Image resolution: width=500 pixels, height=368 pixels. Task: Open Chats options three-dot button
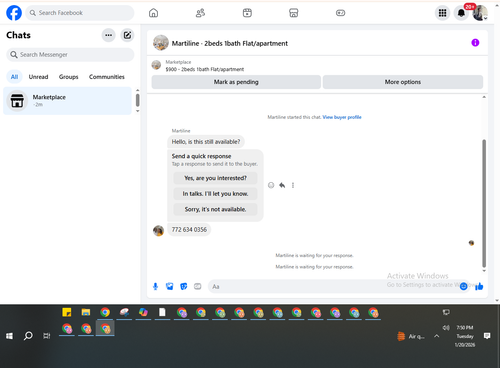[109, 35]
